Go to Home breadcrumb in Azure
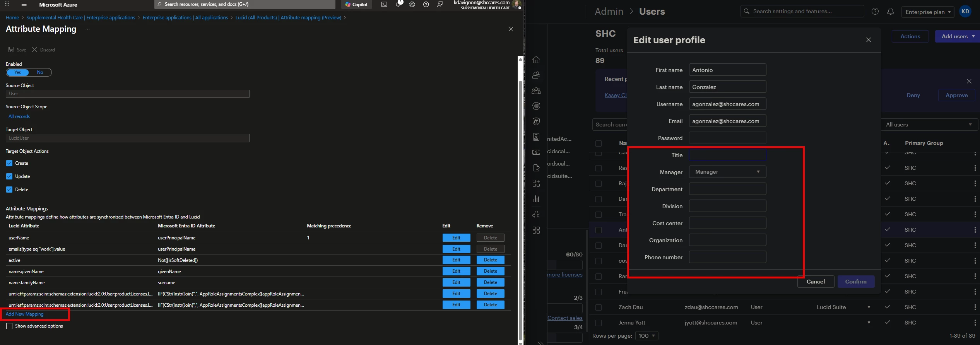The image size is (980, 345). (x=12, y=18)
